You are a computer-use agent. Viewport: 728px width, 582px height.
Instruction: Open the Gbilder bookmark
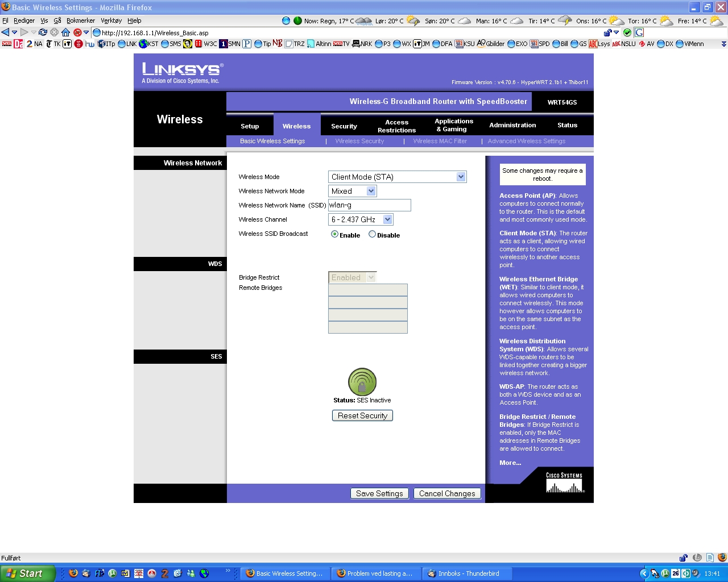click(x=490, y=44)
